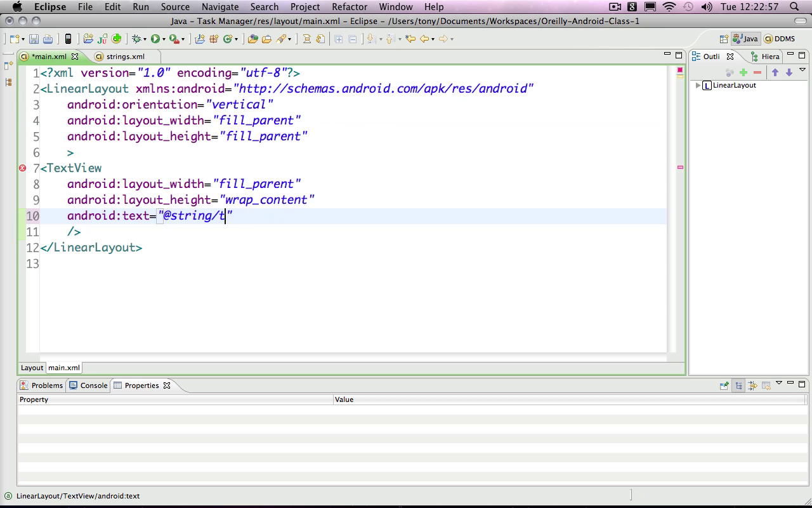Screen dimensions: 812x508
Task: Switch to the Java perspective
Action: [x=745, y=39]
